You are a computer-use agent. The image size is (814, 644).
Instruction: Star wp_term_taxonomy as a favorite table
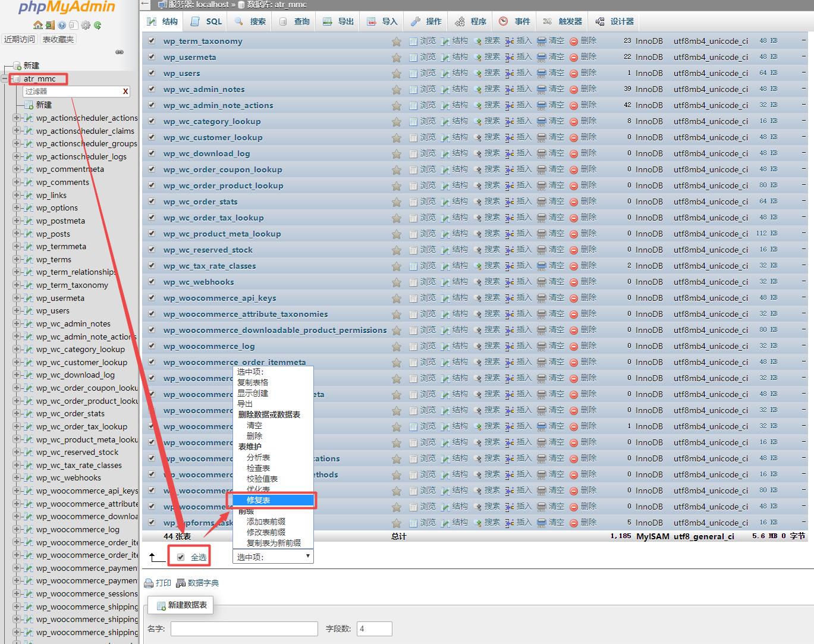point(396,42)
